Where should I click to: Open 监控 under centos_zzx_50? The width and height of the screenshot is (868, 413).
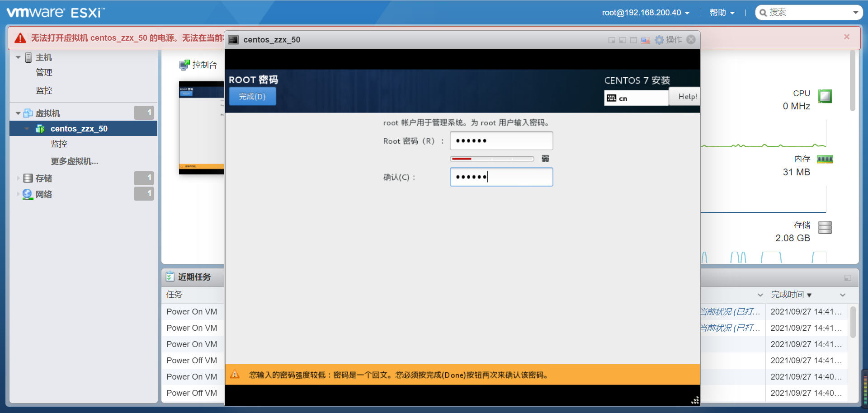point(59,144)
